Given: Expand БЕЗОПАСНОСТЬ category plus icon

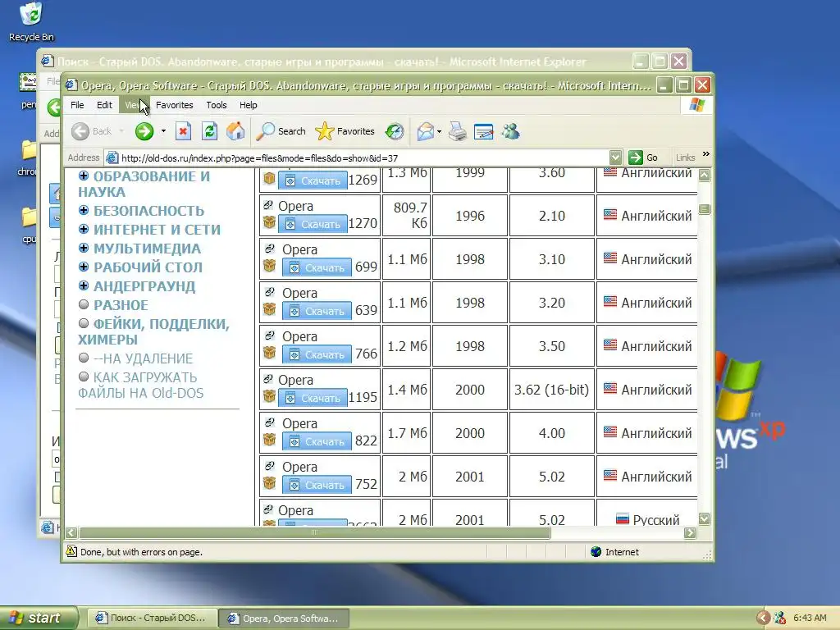Looking at the screenshot, I should click(84, 210).
